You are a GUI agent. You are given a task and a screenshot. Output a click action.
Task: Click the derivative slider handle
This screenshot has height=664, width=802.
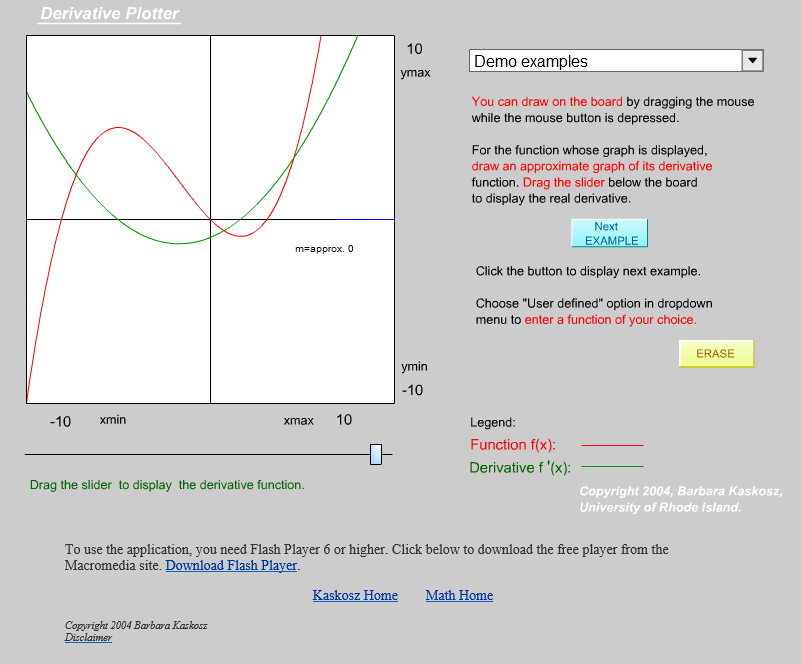click(376, 454)
